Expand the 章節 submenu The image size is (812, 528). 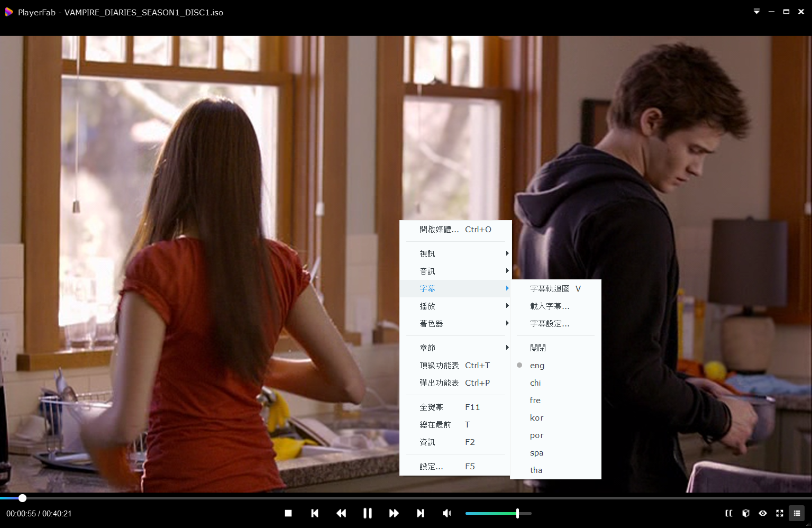455,348
